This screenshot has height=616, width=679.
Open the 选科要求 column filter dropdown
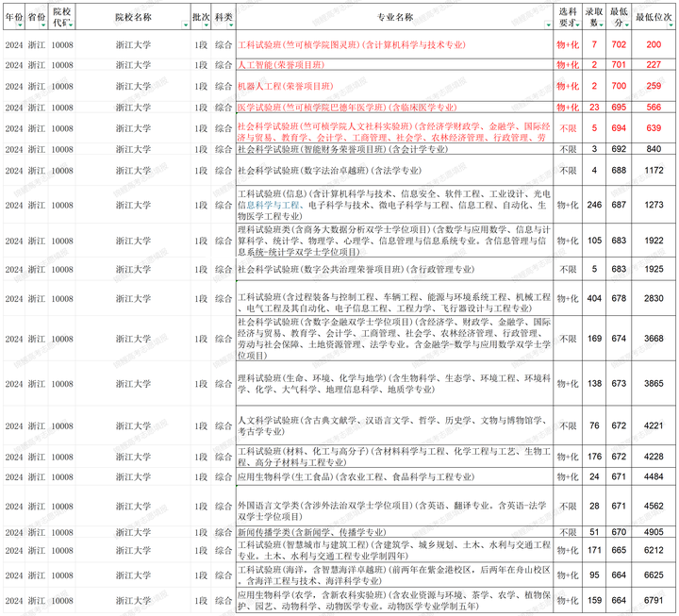(578, 25)
